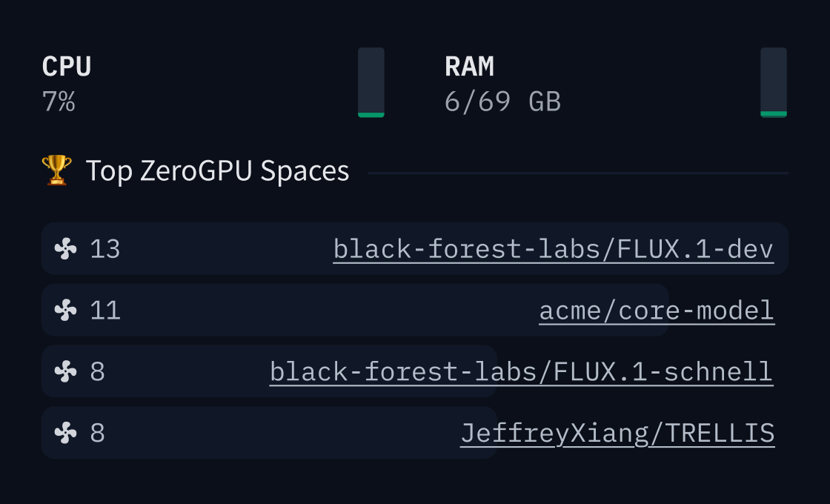The width and height of the screenshot is (830, 504).
Task: Click the fan icon next to acme/core-model
Action: tap(65, 310)
